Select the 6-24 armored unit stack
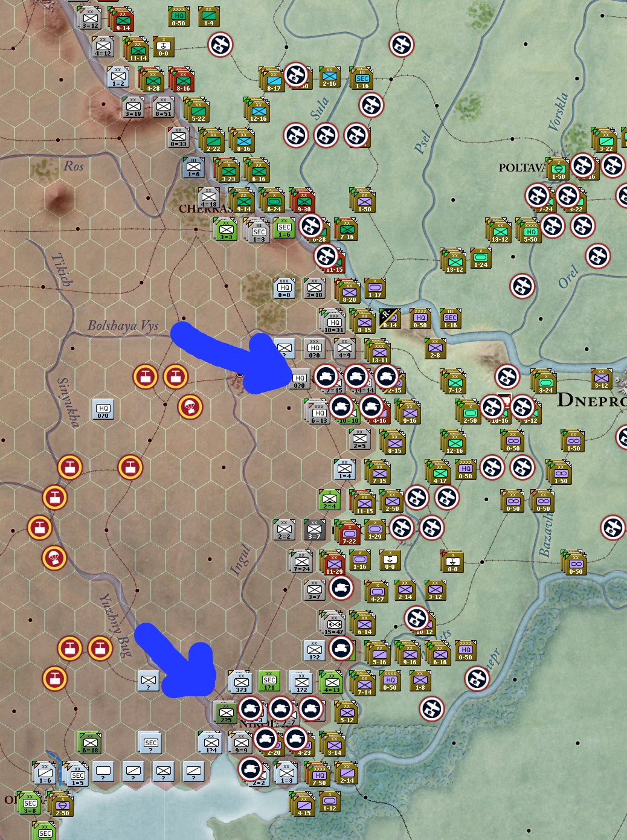 [x=273, y=201]
